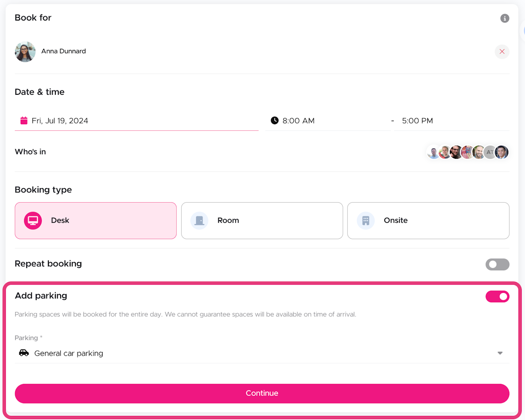525x420 pixels.
Task: Turn off the Add parking toggle
Action: [497, 297]
